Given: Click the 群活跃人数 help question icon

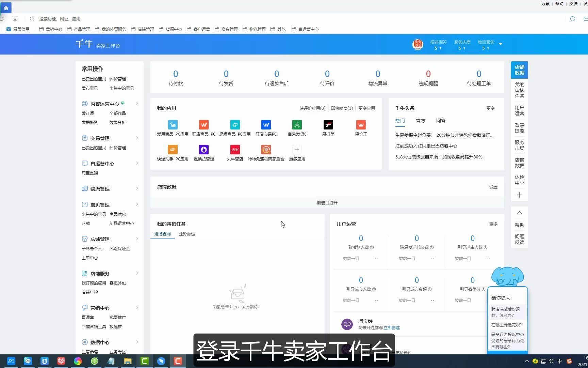Looking at the screenshot, I should (372, 247).
